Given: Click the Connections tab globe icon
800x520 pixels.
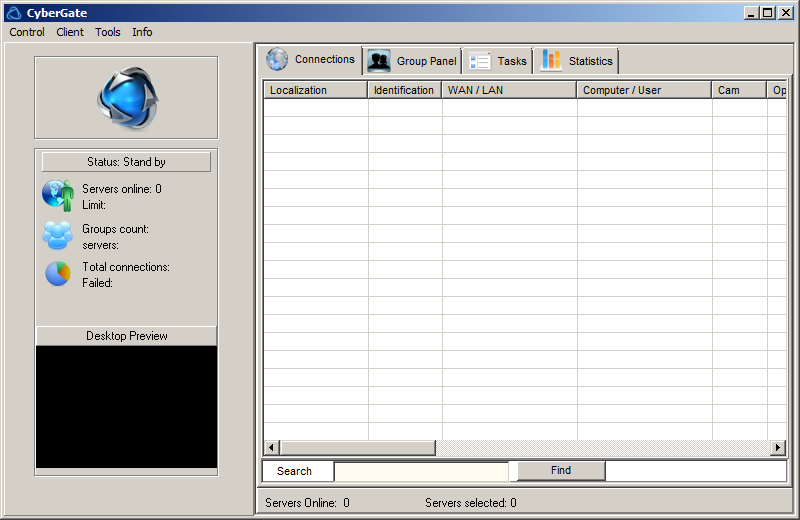Looking at the screenshot, I should click(x=277, y=60).
